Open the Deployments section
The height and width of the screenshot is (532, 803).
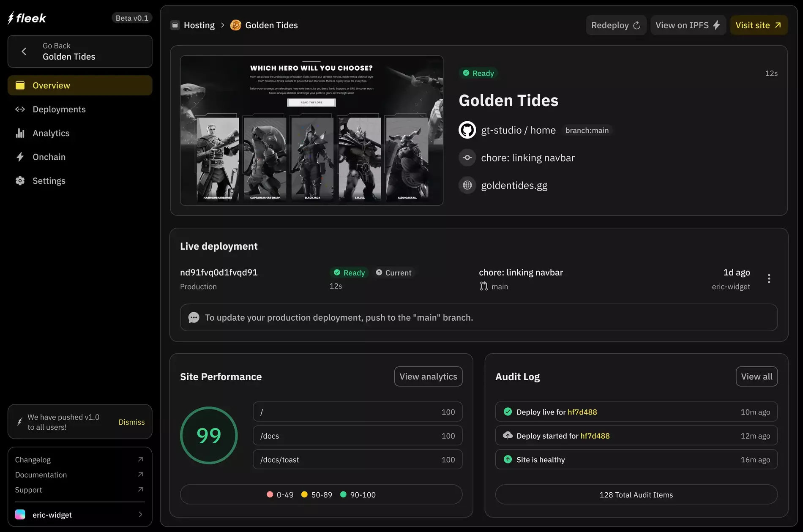click(58, 109)
